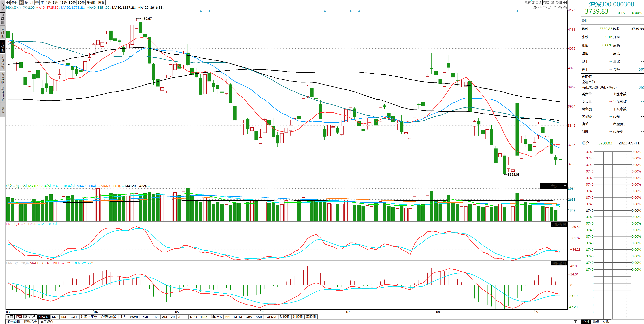Expand the 更多 sidebar item
The image size is (644, 324).
click(x=3, y=110)
